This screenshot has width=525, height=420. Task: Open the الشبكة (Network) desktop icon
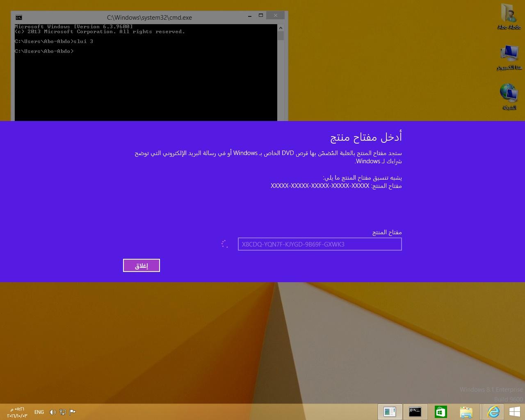[x=509, y=97]
